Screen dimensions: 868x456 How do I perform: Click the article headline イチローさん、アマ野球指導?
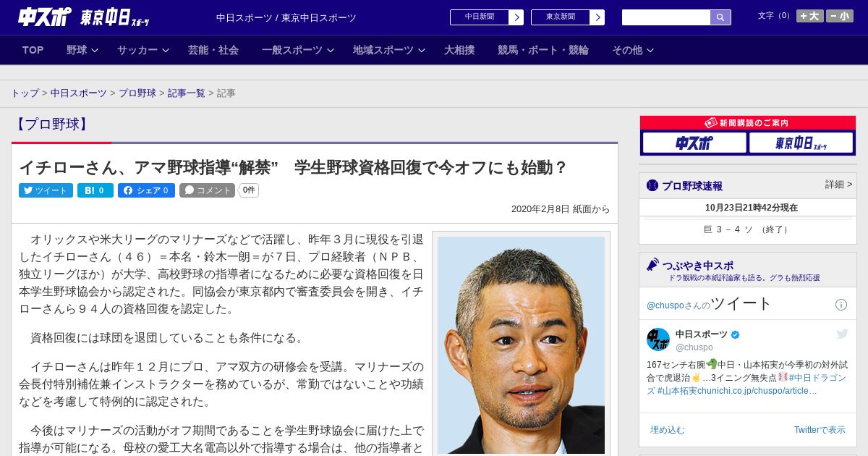[x=293, y=167]
